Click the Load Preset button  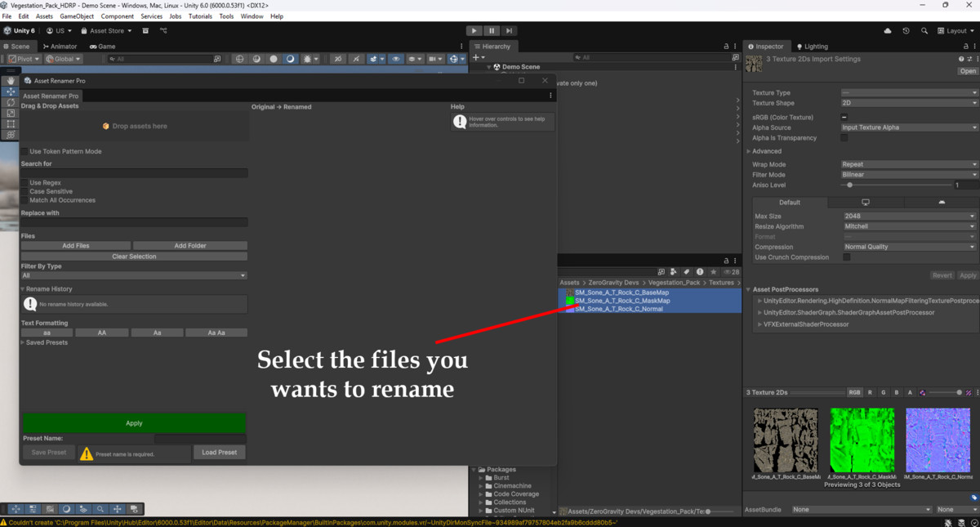click(x=219, y=452)
